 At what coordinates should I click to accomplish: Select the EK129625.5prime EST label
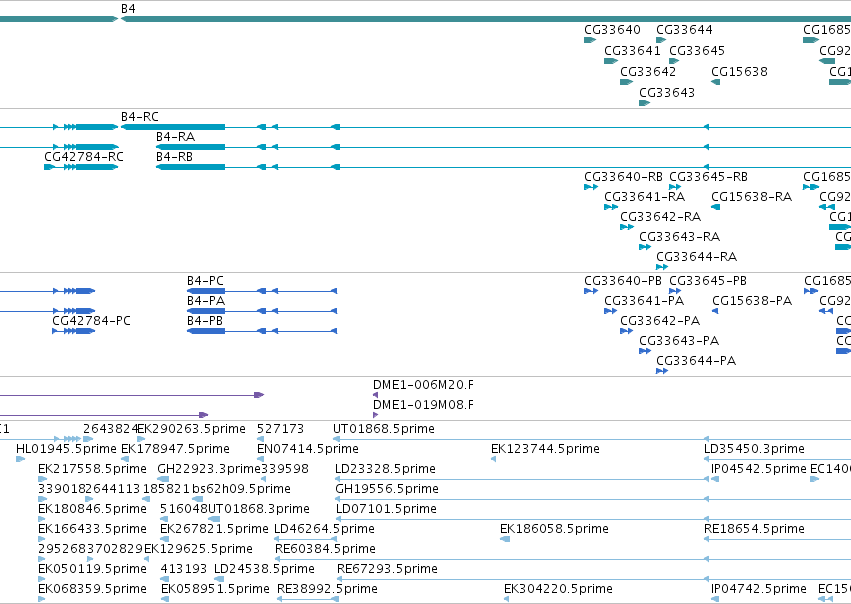click(198, 549)
